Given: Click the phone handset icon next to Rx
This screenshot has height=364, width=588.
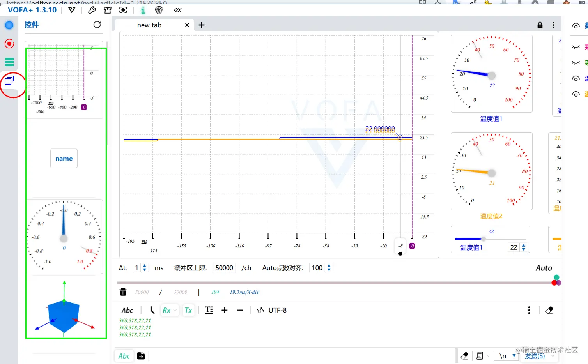Looking at the screenshot, I should click(x=152, y=310).
